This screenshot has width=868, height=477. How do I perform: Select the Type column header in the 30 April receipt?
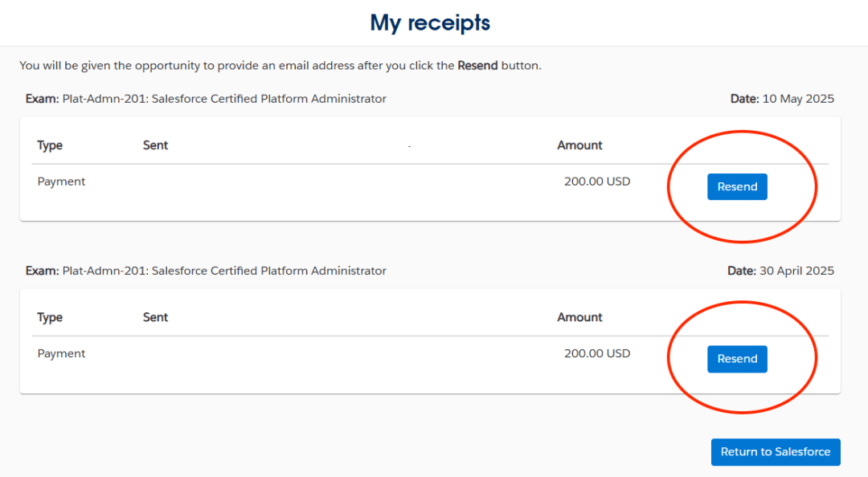(x=50, y=317)
